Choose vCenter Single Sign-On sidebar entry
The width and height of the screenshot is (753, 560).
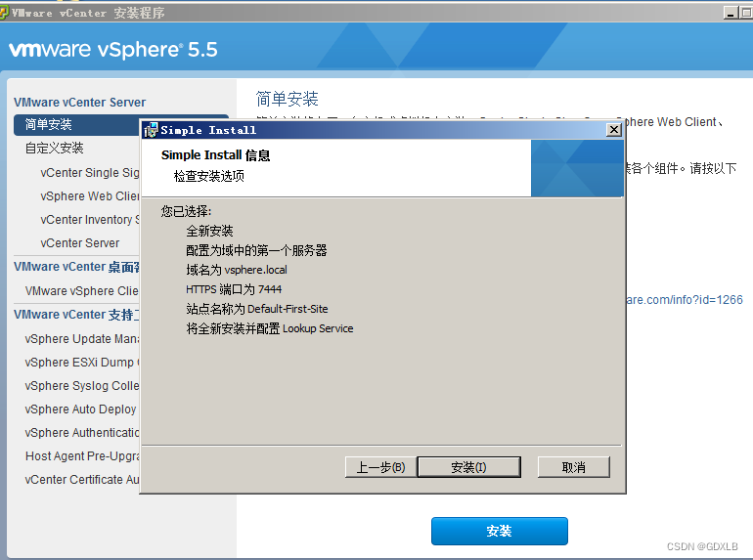90,173
